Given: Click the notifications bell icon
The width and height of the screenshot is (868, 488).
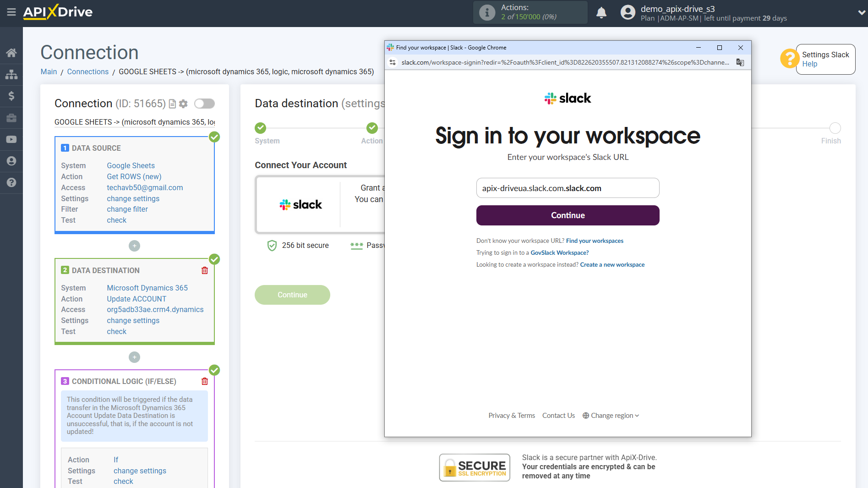Looking at the screenshot, I should click(601, 13).
